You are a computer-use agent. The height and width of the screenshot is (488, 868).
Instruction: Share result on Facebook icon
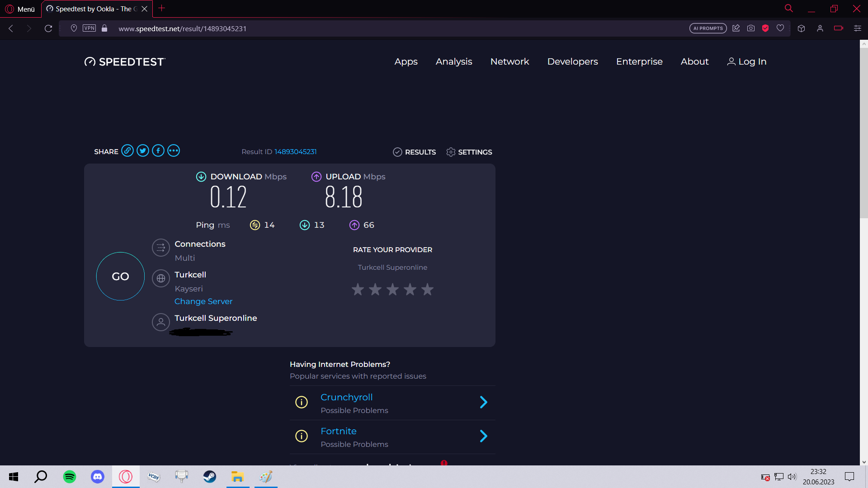click(158, 151)
